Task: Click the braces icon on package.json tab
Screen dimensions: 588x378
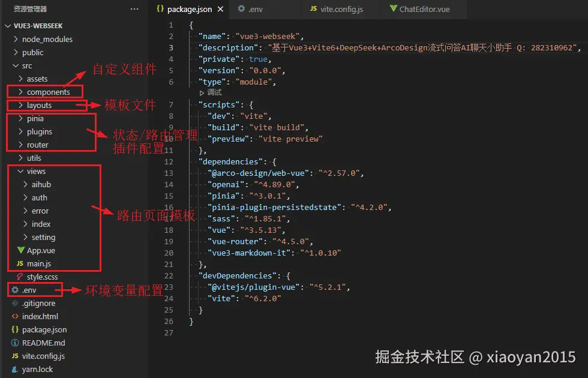Action: [159, 9]
